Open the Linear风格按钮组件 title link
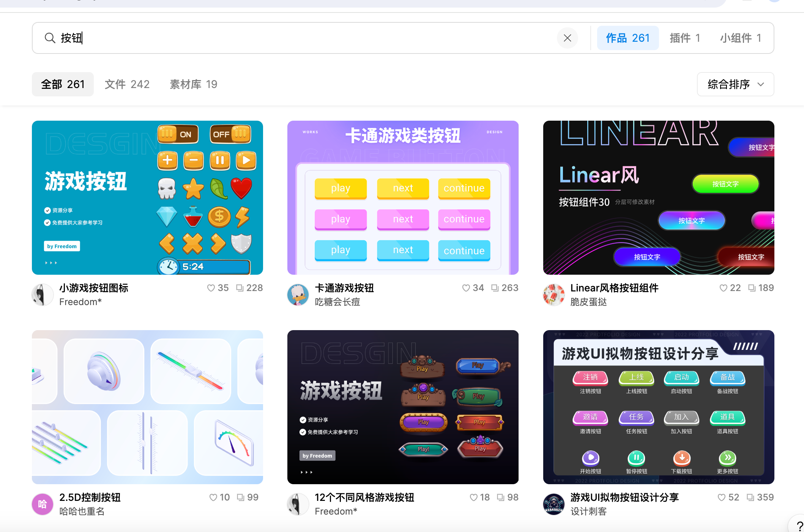Image resolution: width=804 pixels, height=532 pixels. [x=615, y=288]
